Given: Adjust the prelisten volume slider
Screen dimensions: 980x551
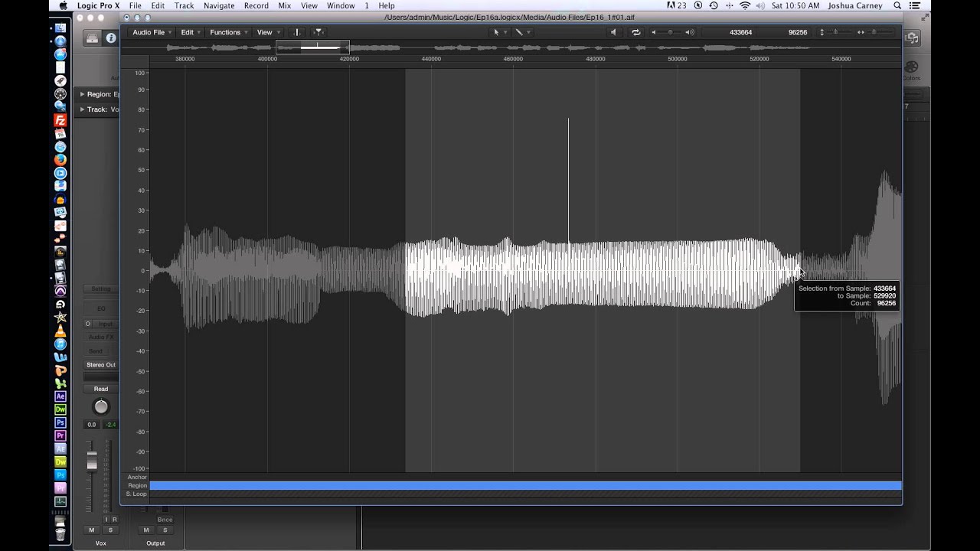Looking at the screenshot, I should point(671,32).
